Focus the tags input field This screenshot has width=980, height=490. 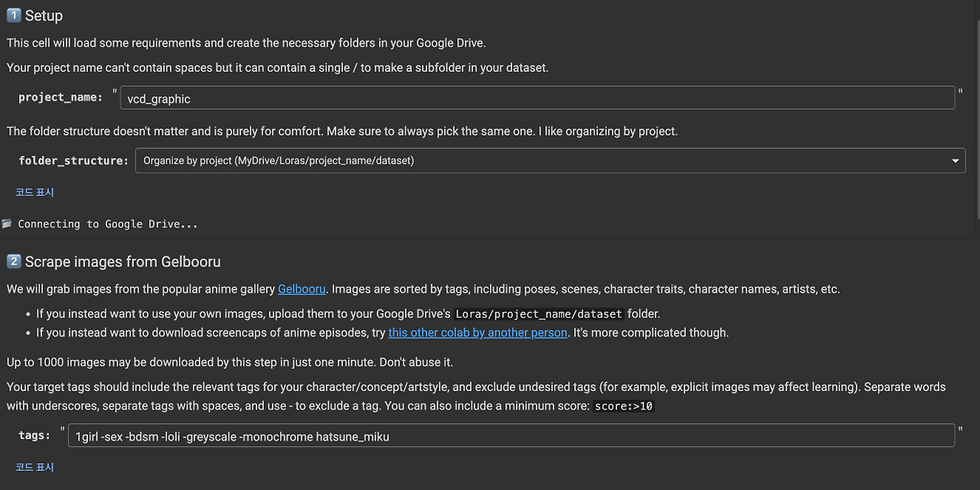click(x=511, y=436)
